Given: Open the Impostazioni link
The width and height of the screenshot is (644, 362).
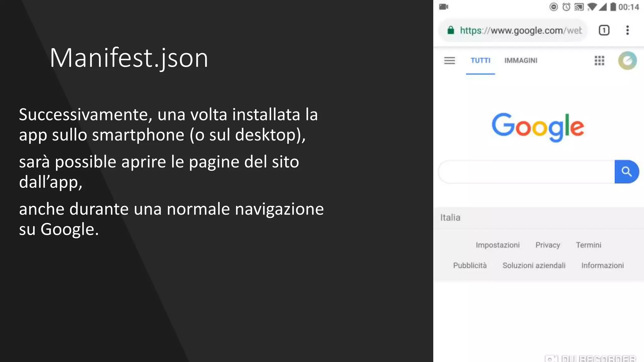Looking at the screenshot, I should pos(497,245).
